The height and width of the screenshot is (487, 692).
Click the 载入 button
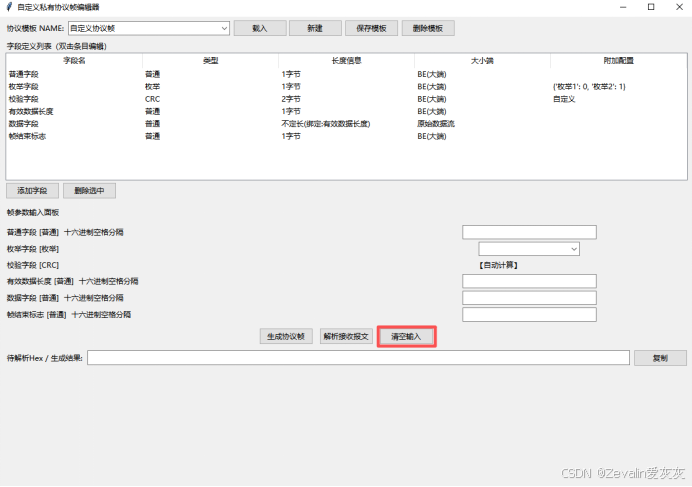[x=260, y=28]
